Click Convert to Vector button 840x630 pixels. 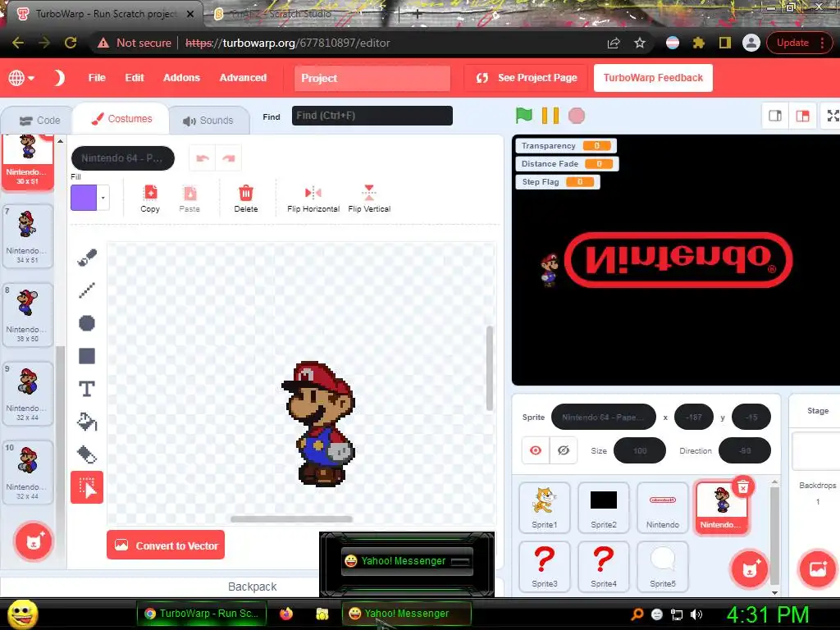(x=166, y=546)
